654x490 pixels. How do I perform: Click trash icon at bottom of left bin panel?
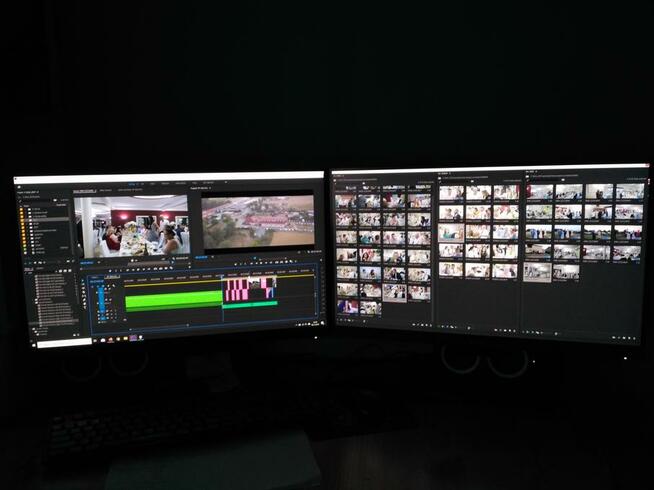(x=431, y=325)
